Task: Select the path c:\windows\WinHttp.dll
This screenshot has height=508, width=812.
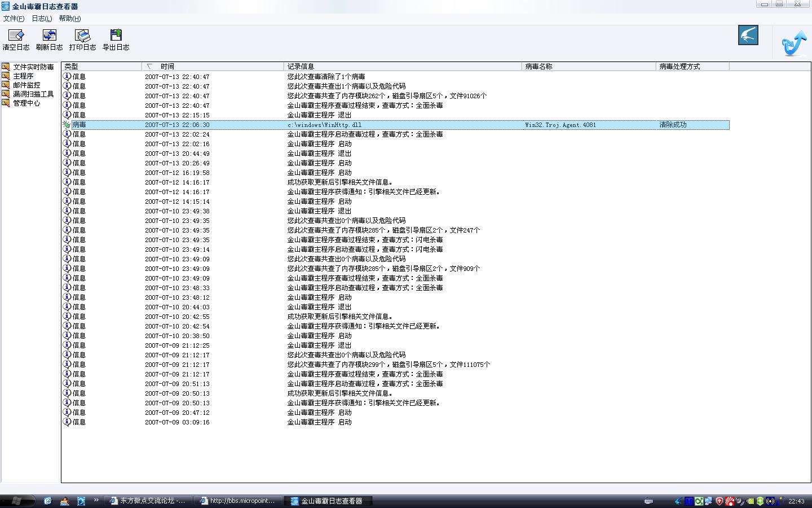Action: pyautogui.click(x=324, y=125)
